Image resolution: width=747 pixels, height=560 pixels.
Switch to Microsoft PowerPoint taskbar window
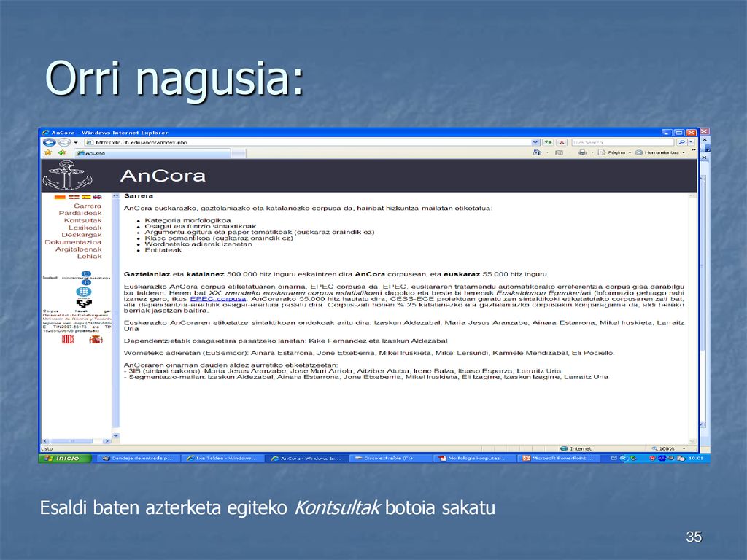pyautogui.click(x=560, y=458)
